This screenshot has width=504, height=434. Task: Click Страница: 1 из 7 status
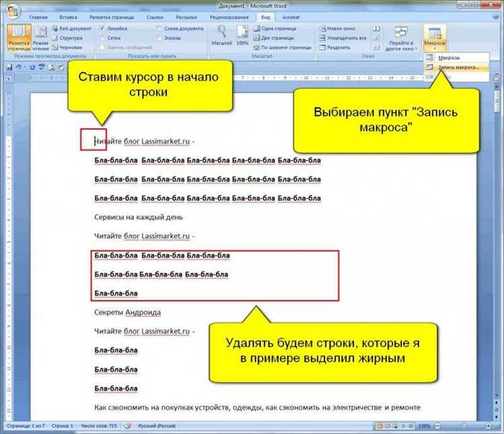[26, 426]
